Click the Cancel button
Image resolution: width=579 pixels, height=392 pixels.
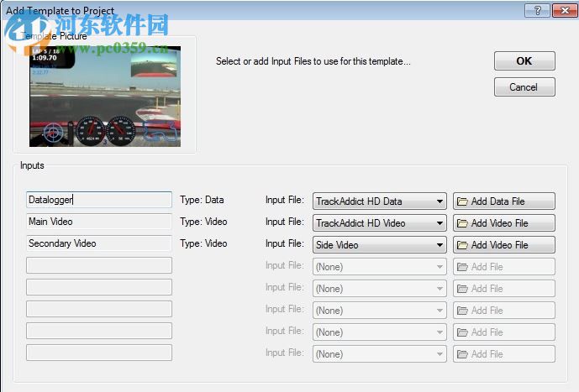click(x=524, y=87)
